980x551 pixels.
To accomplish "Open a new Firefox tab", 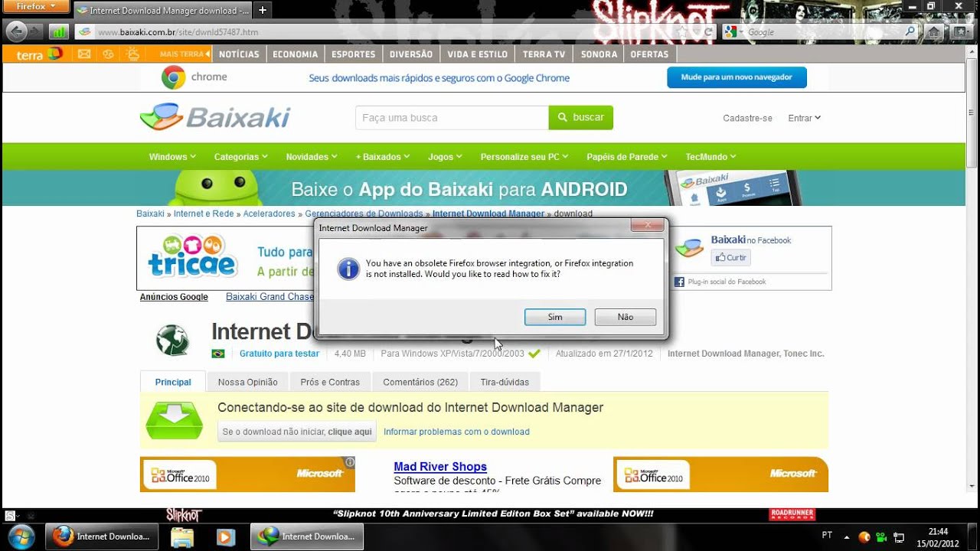I will point(262,10).
